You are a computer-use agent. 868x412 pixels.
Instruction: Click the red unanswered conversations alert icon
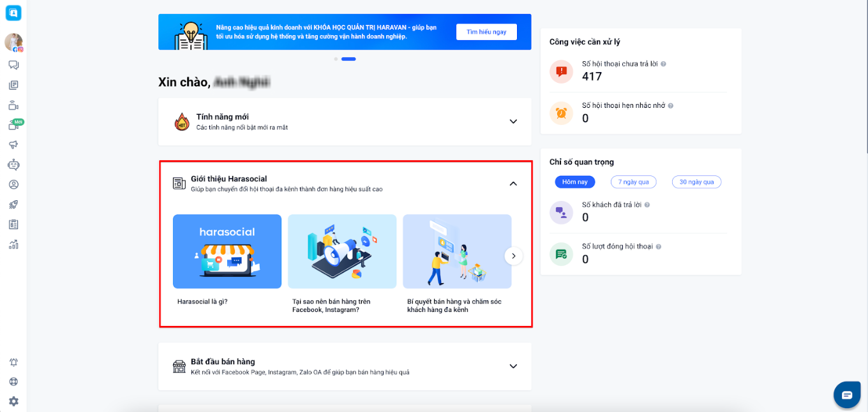[x=561, y=71]
